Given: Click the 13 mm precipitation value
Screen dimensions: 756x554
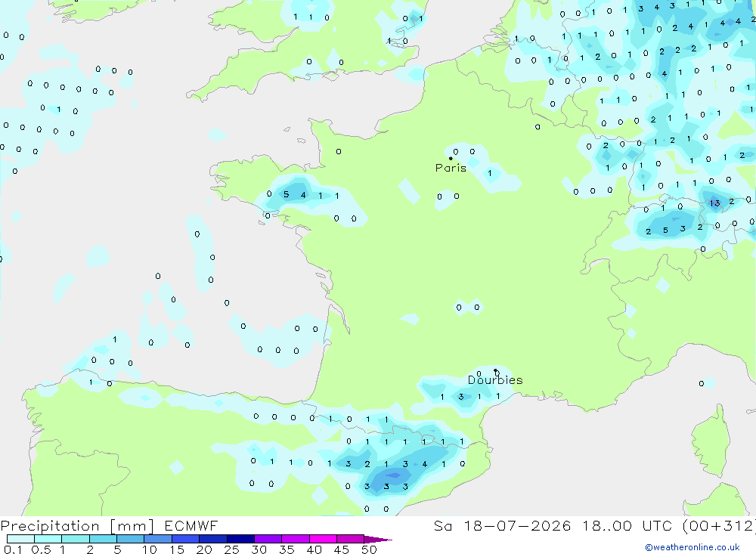Looking at the screenshot, I should 714,203.
